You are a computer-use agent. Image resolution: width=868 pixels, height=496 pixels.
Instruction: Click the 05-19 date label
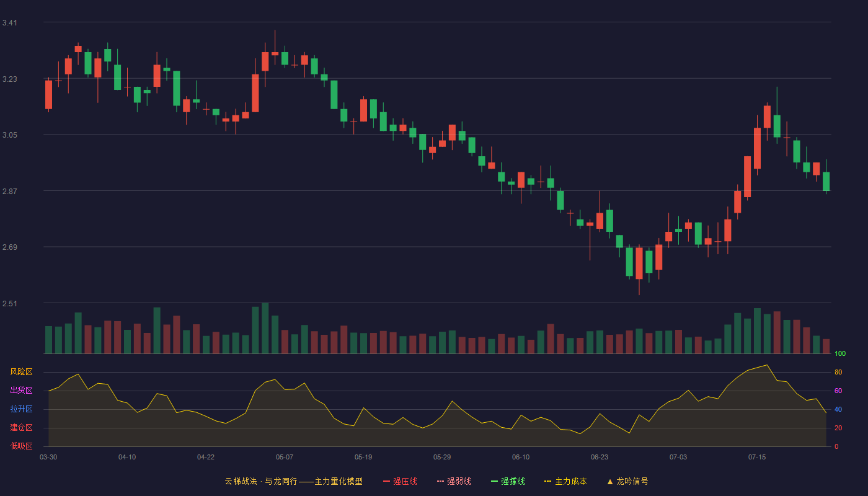click(x=363, y=457)
